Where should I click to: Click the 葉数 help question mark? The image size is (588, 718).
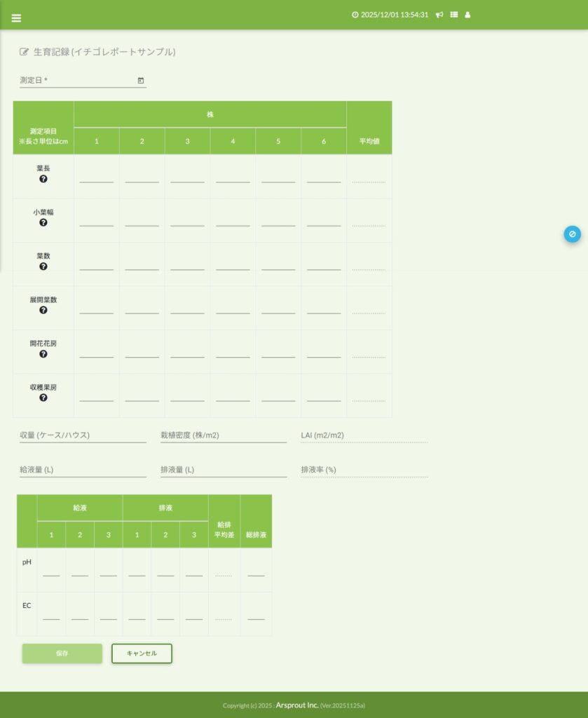43,267
